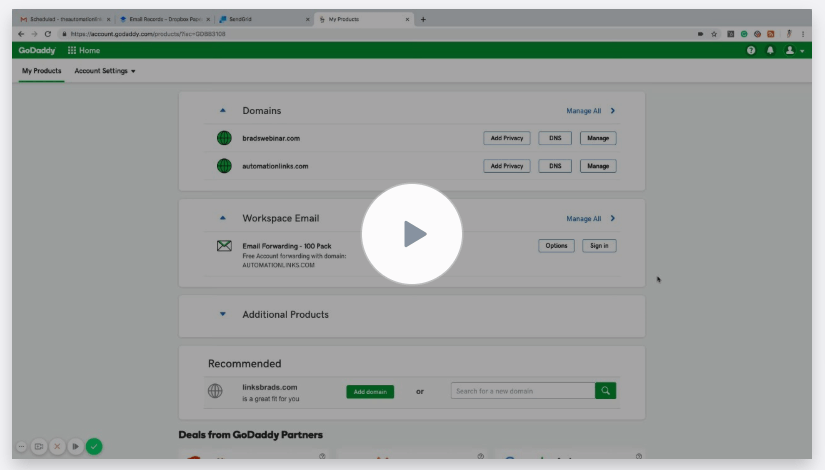
Task: Open the GoDaddy apps grid icon
Action: point(72,51)
